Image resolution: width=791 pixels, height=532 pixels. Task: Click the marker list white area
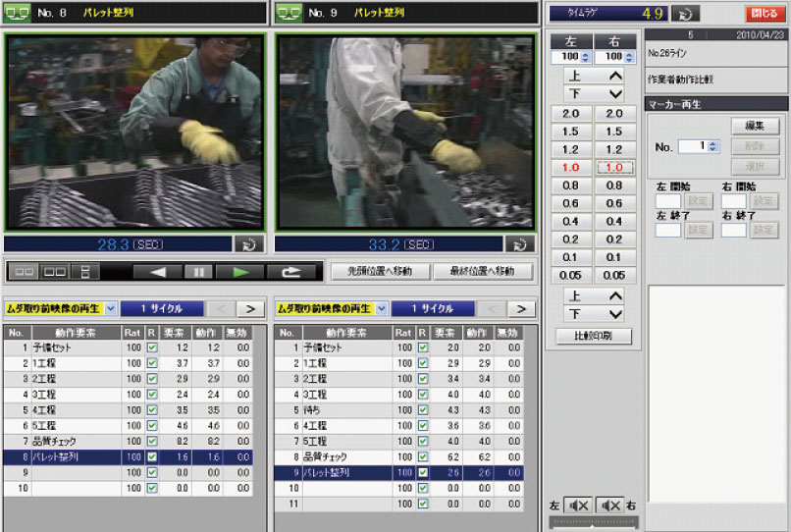coord(716,394)
